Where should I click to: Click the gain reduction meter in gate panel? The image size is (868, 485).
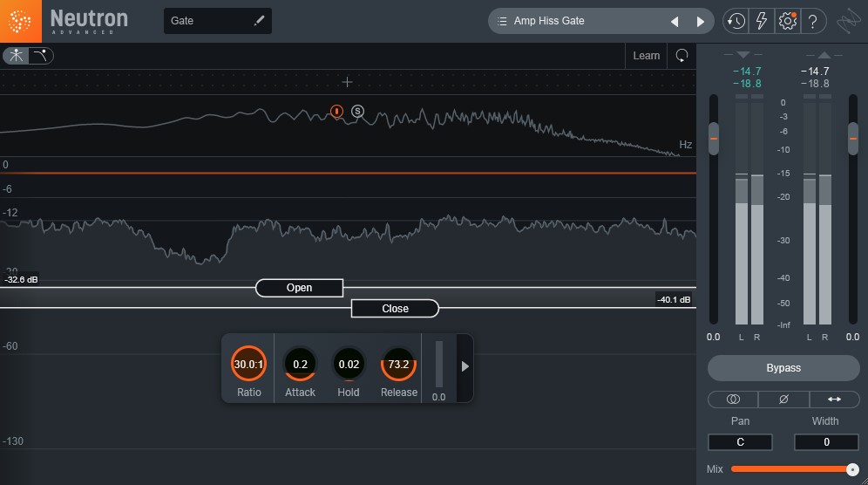pyautogui.click(x=439, y=364)
